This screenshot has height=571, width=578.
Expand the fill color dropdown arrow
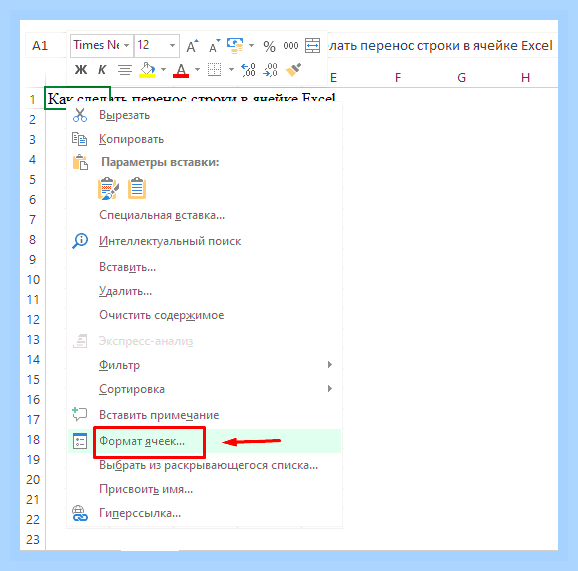(x=163, y=69)
